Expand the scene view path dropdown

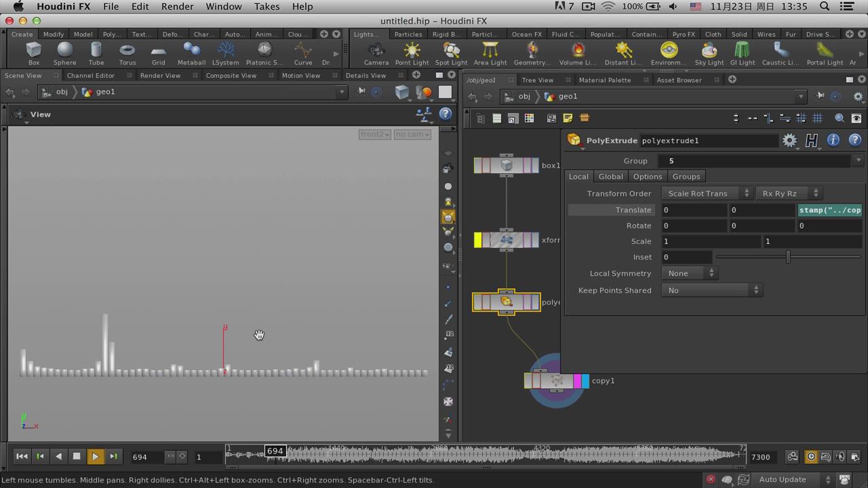(x=342, y=92)
